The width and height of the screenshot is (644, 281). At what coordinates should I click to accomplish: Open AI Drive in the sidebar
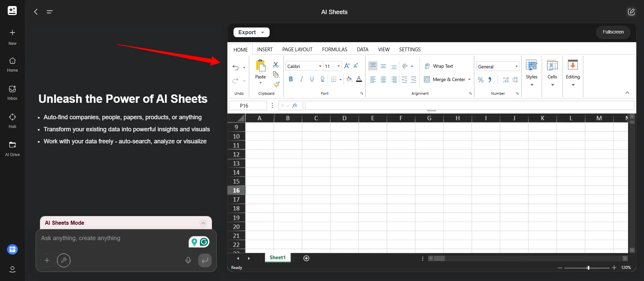12,149
